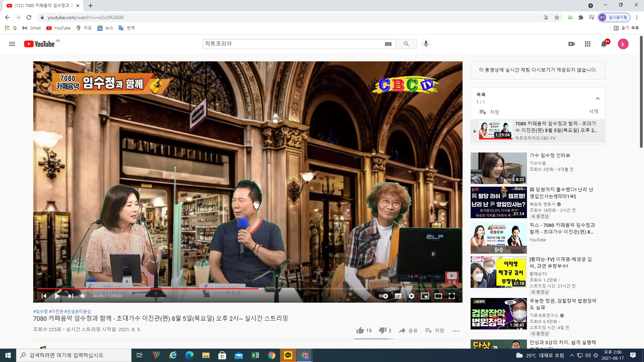The height and width of the screenshot is (362, 644).
Task: Click the #임수정 hashtag link
Action: point(40,311)
